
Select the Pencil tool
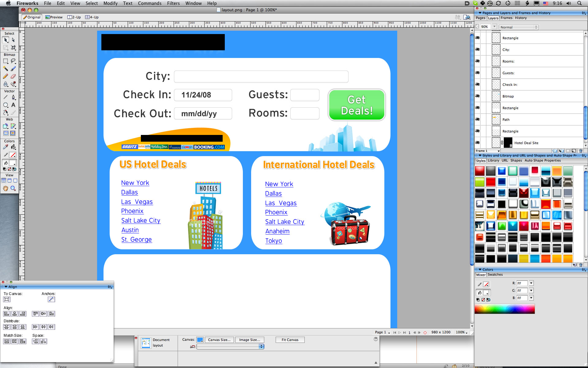pyautogui.click(x=6, y=76)
